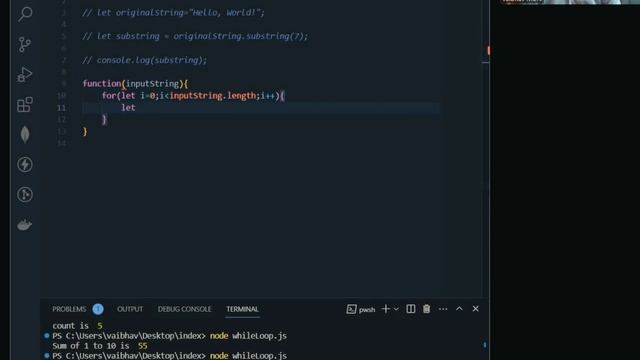Switch to the Debug Console tab
This screenshot has width=640, height=360.
tap(184, 309)
